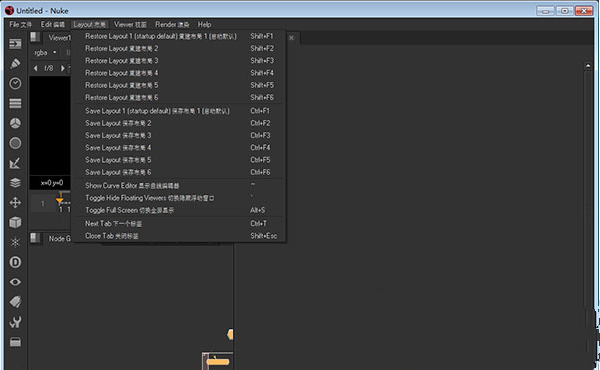Open the Color nodes wheel icon

[x=15, y=123]
